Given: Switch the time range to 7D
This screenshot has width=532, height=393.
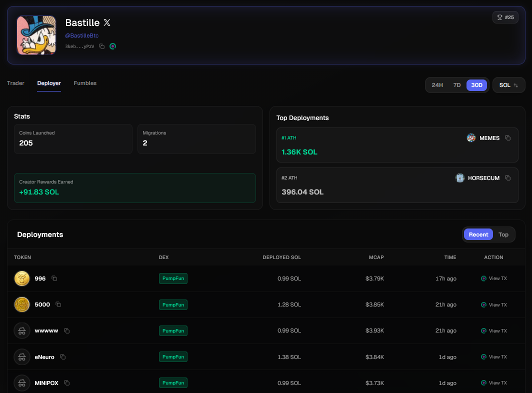Looking at the screenshot, I should point(457,85).
